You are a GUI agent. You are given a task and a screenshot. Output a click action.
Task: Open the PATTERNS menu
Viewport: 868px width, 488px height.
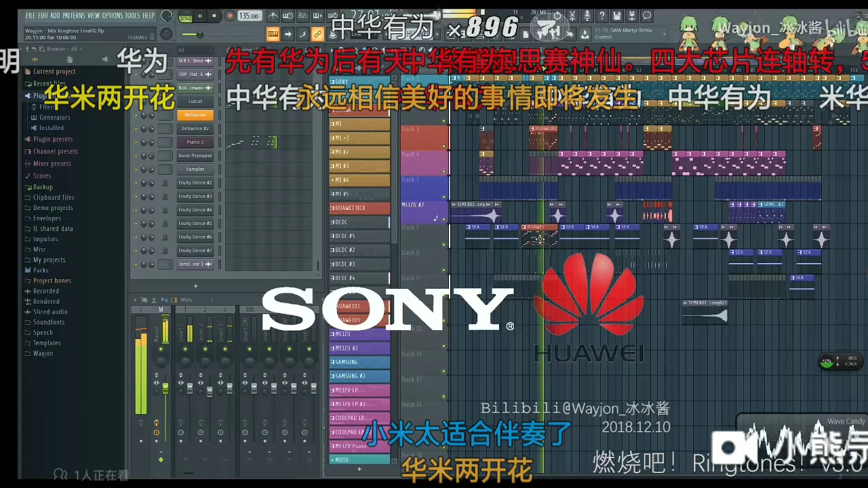tap(73, 15)
